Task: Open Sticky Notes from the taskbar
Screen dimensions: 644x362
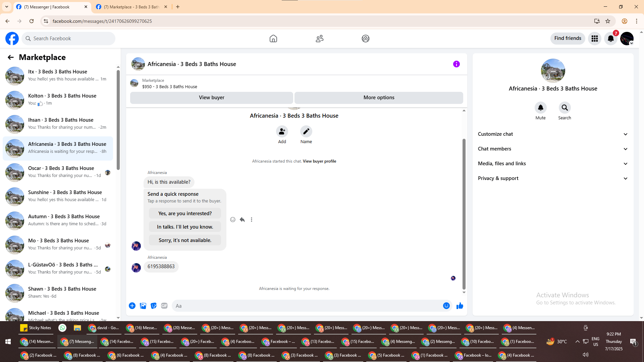Action: [36, 328]
